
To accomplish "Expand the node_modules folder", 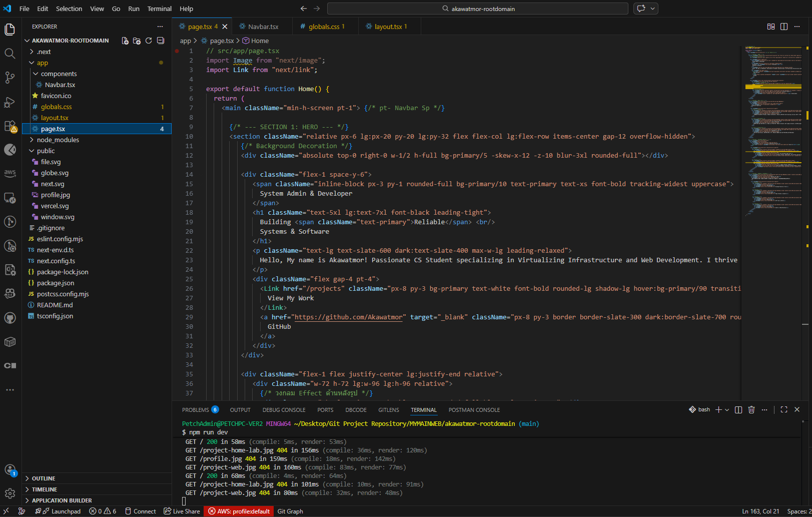I will pyautogui.click(x=58, y=140).
